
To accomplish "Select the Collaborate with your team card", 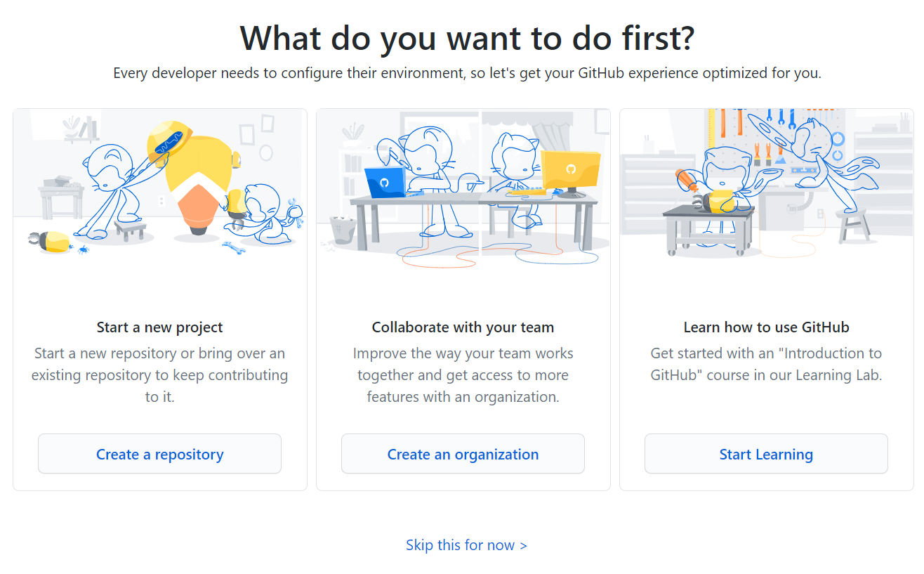I will pyautogui.click(x=463, y=295).
